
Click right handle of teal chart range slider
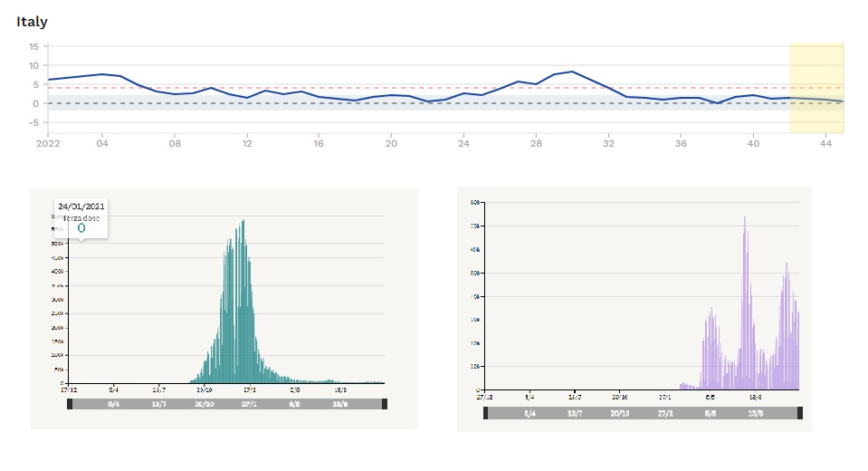click(385, 404)
